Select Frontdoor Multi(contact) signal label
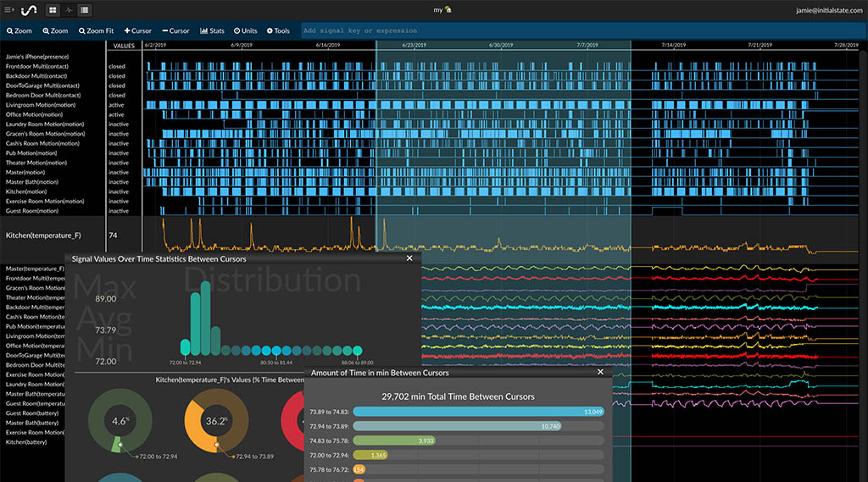 (x=36, y=66)
